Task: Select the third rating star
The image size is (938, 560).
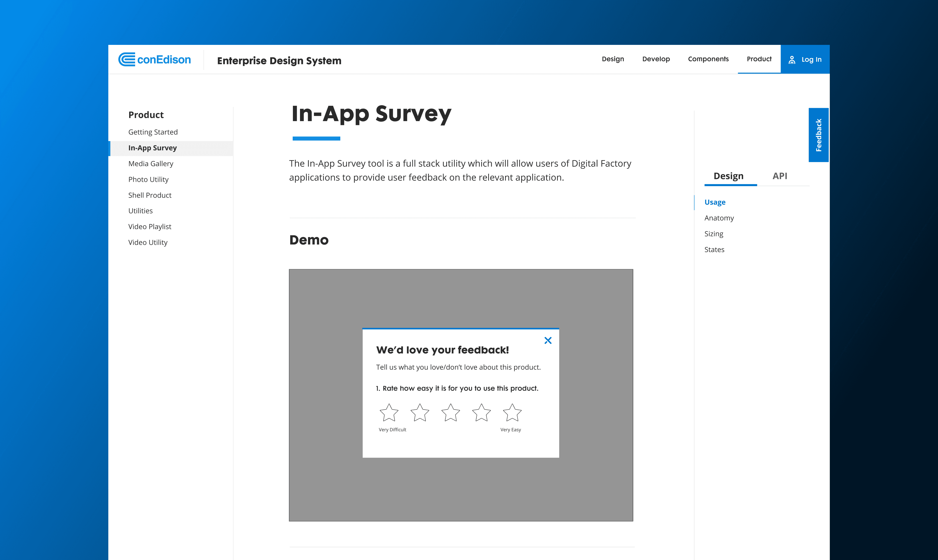Action: [x=451, y=413]
